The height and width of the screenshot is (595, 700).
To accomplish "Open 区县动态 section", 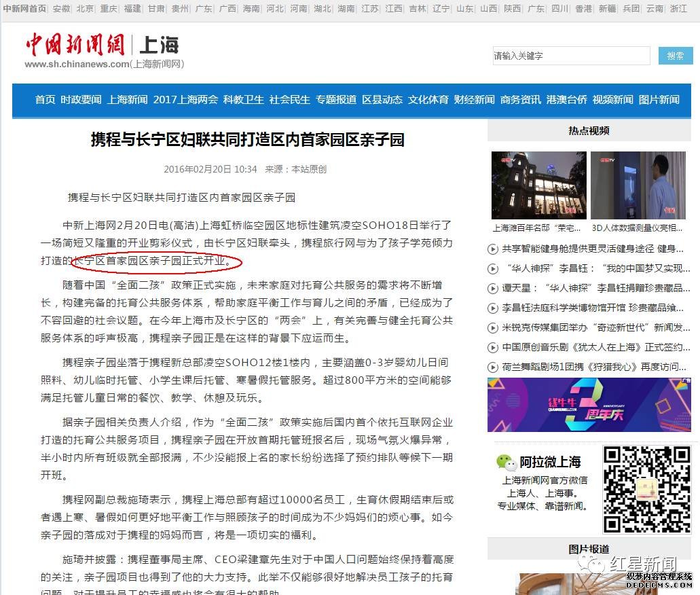I will (382, 100).
